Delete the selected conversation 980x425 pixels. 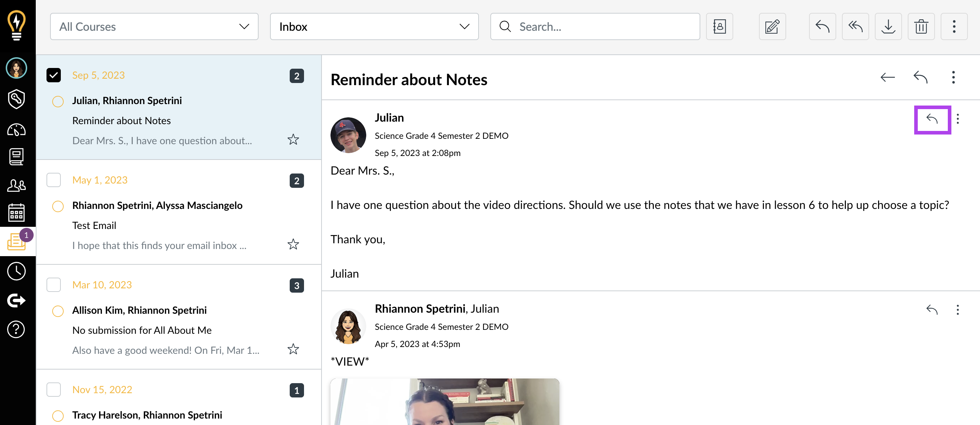click(x=921, y=26)
